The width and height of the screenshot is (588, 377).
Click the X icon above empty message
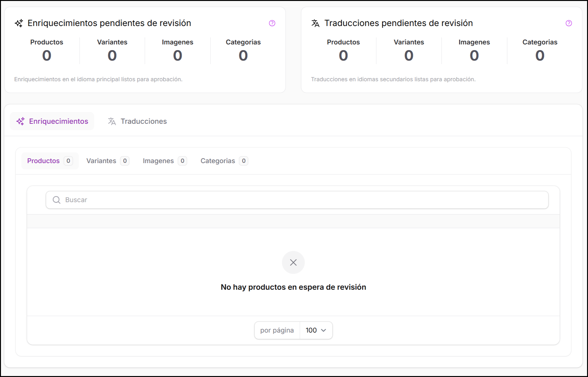pos(293,262)
